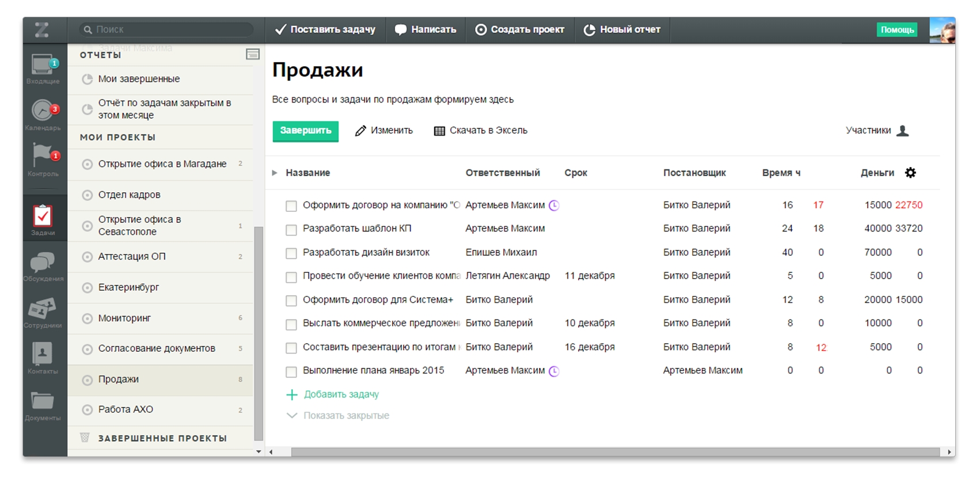Open Создать проект in top bar
Image resolution: width=980 pixels, height=483 pixels.
click(519, 30)
